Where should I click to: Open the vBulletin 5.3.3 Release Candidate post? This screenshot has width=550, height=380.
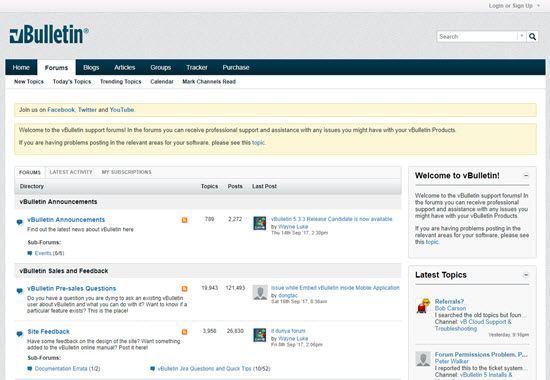[331, 219]
